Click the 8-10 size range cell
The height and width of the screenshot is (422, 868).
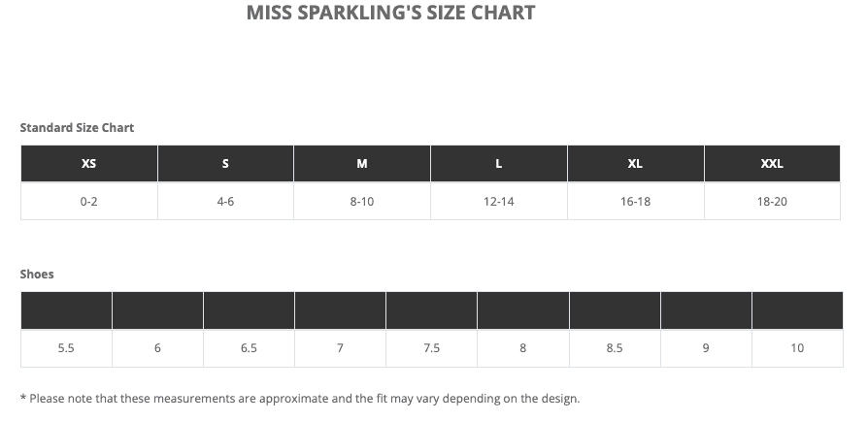(362, 202)
